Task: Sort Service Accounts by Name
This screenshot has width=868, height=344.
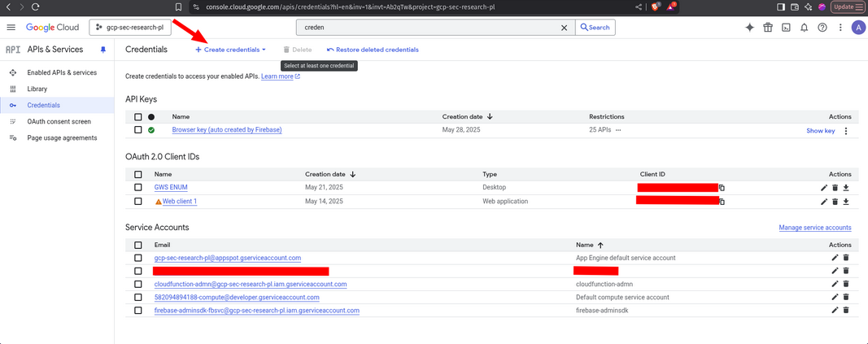Action: pos(590,245)
